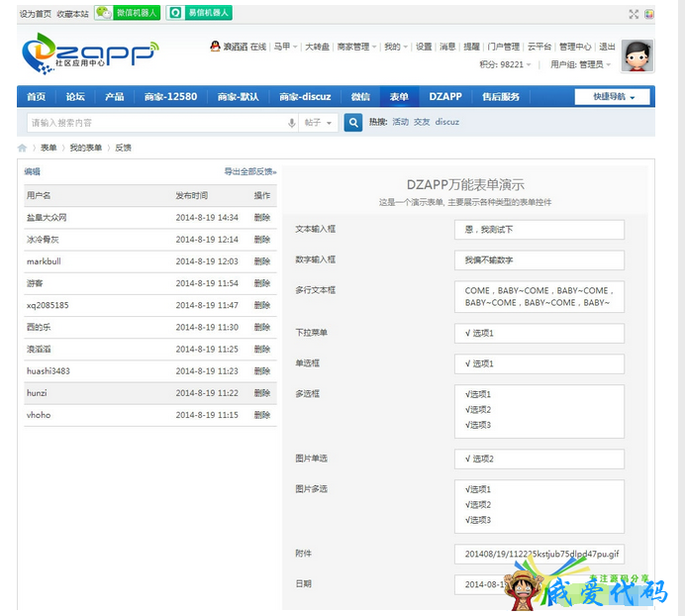Open the 微信 navigation tab
685x616 pixels.
(360, 97)
